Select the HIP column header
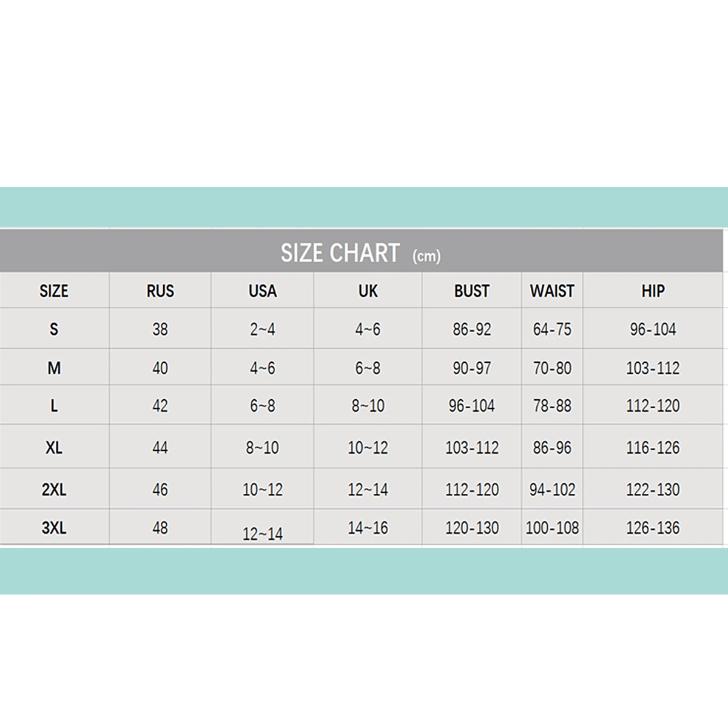This screenshot has height=728, width=728. [653, 291]
